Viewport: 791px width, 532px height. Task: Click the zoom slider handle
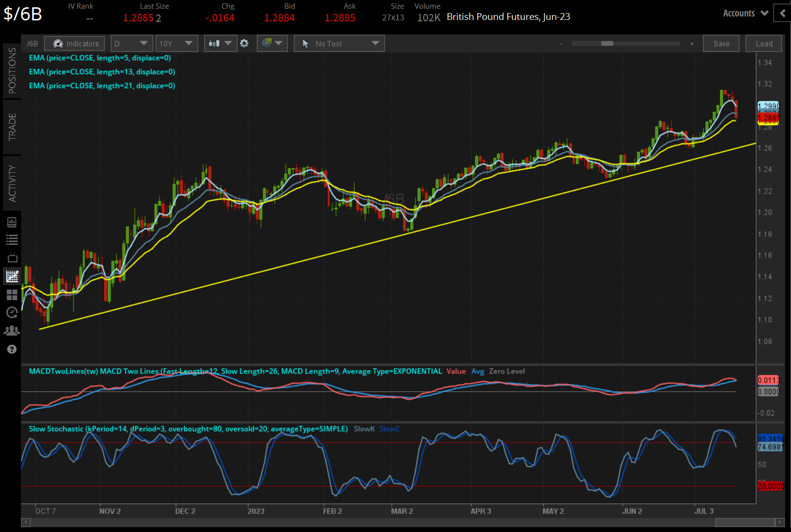coord(607,44)
